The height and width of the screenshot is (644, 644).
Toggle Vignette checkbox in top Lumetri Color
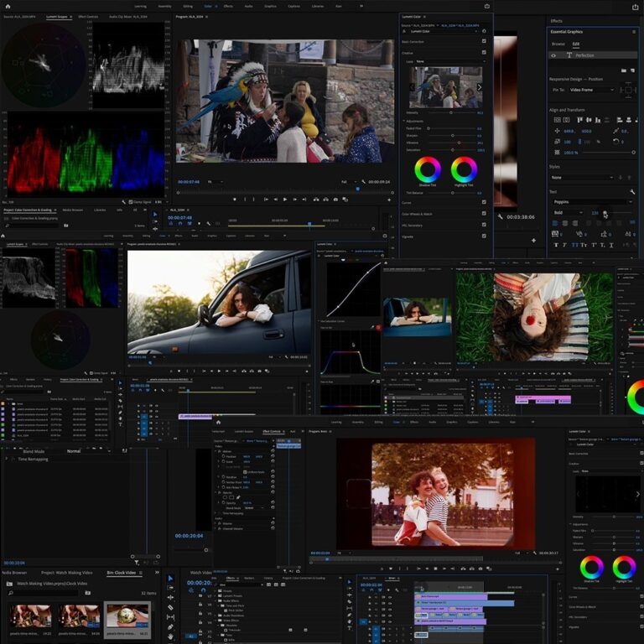[x=484, y=236]
